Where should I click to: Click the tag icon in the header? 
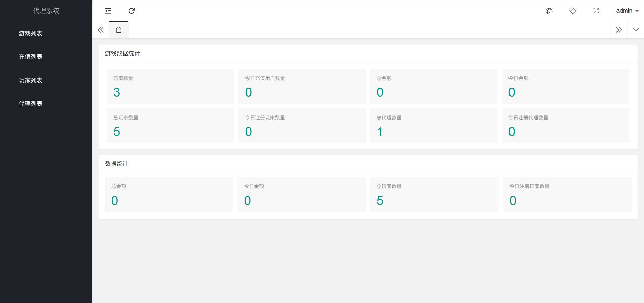573,11
